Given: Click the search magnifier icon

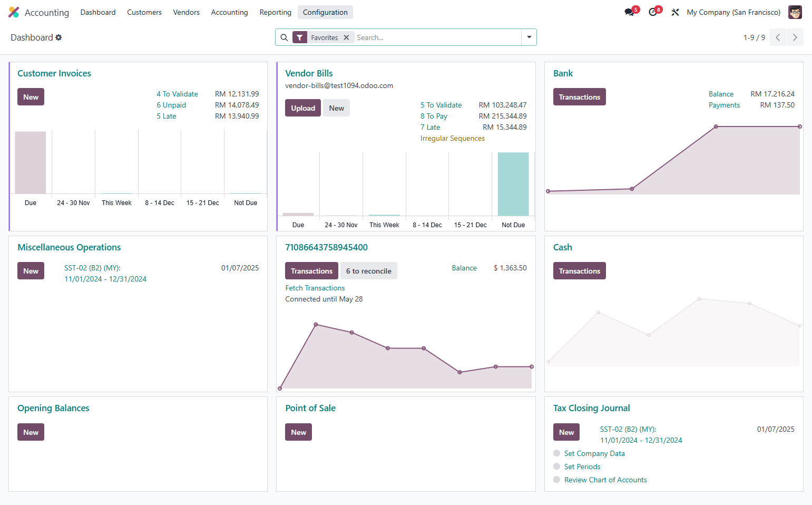Looking at the screenshot, I should click(x=284, y=37).
